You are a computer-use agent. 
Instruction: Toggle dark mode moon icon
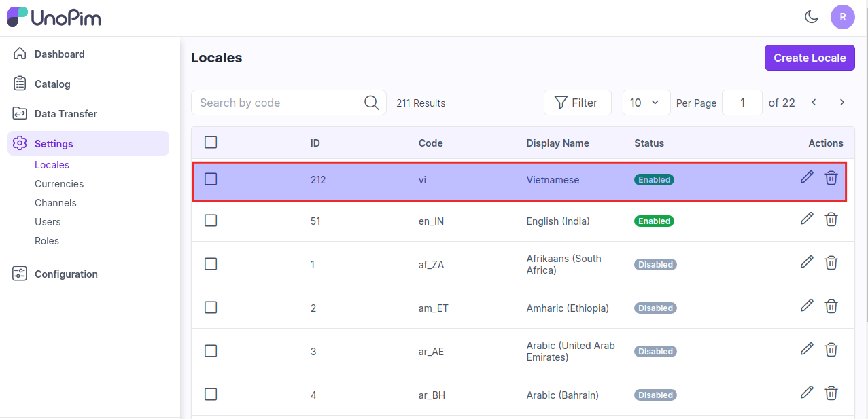811,17
